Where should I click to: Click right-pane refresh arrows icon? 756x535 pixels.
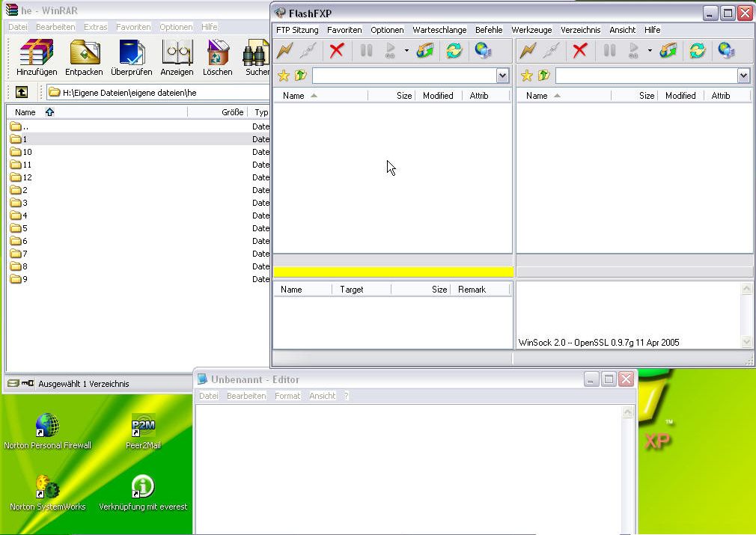tap(697, 50)
